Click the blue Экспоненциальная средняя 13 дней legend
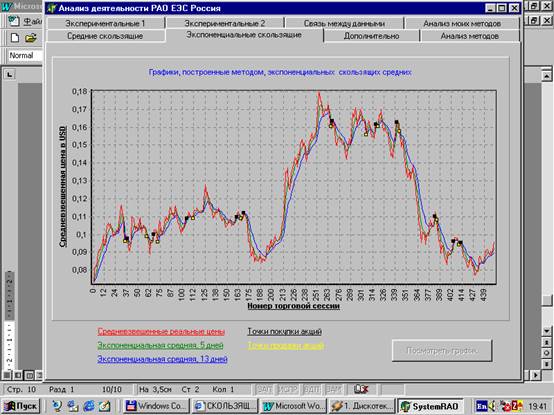The height and width of the screenshot is (415, 554). click(162, 359)
